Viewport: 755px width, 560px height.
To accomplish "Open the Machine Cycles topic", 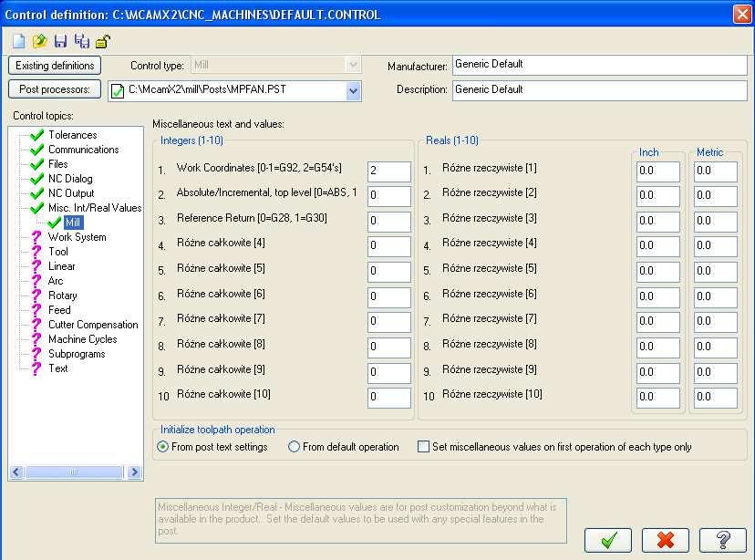I will coord(83,339).
